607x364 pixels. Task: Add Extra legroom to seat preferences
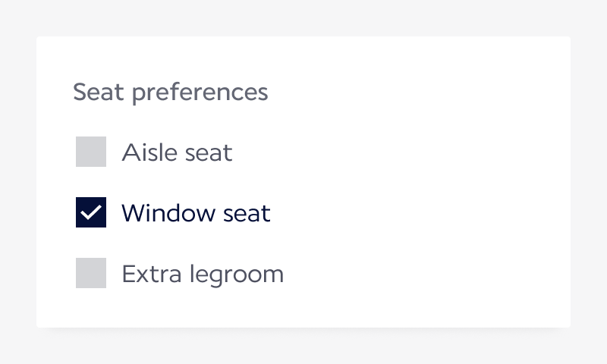[91, 273]
